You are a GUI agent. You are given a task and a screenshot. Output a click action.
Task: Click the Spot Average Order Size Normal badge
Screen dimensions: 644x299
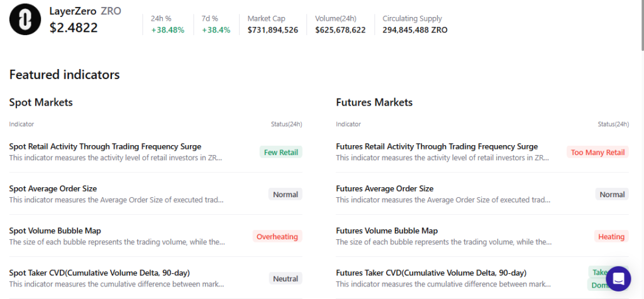point(285,194)
